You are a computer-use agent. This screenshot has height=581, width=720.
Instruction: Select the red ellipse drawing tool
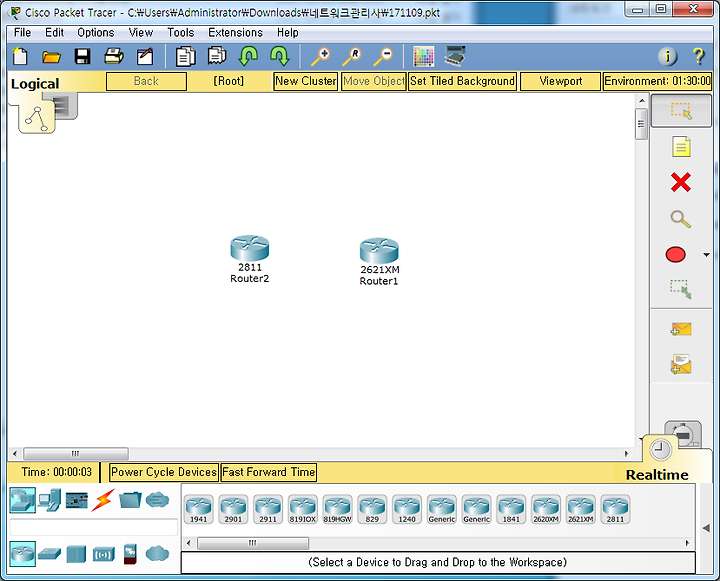(675, 254)
